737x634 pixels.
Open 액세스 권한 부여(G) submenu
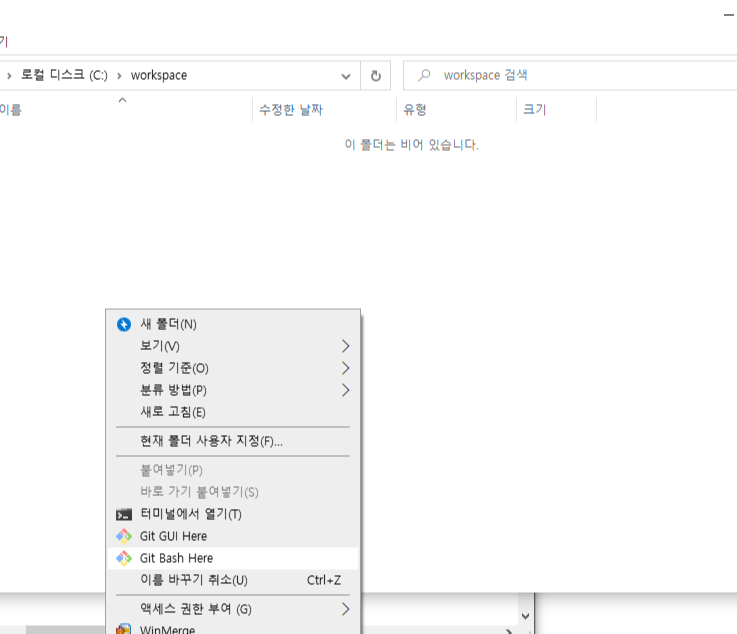(233, 610)
